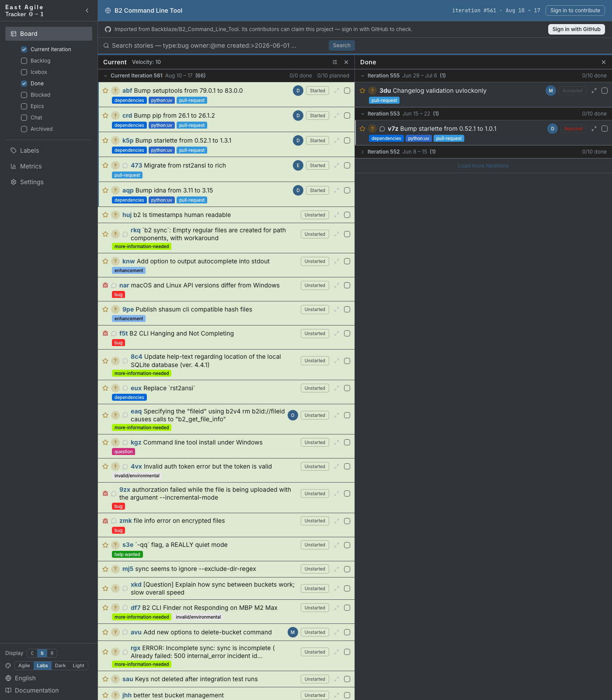Image resolution: width=612 pixels, height=700 pixels.
Task: Open 'Started' state dropdown on 'abf Bump setuptools'
Action: pos(317,91)
